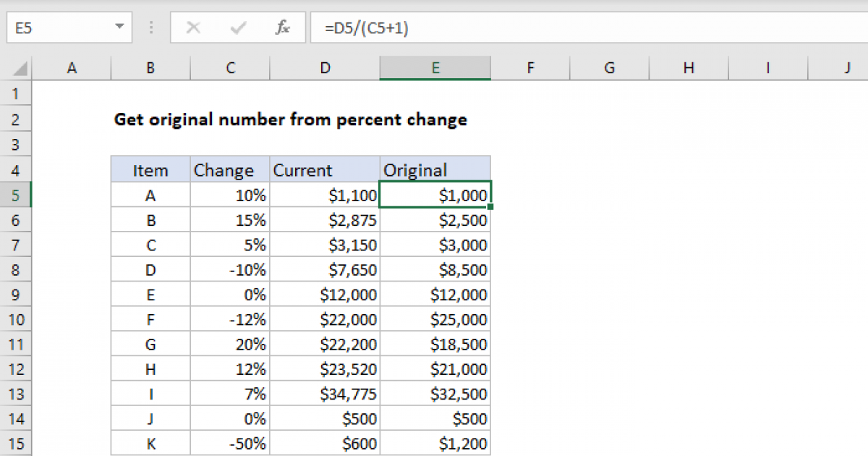The image size is (868, 456).
Task: Click the title cell 'Get original number from percent change'
Action: click(290, 120)
